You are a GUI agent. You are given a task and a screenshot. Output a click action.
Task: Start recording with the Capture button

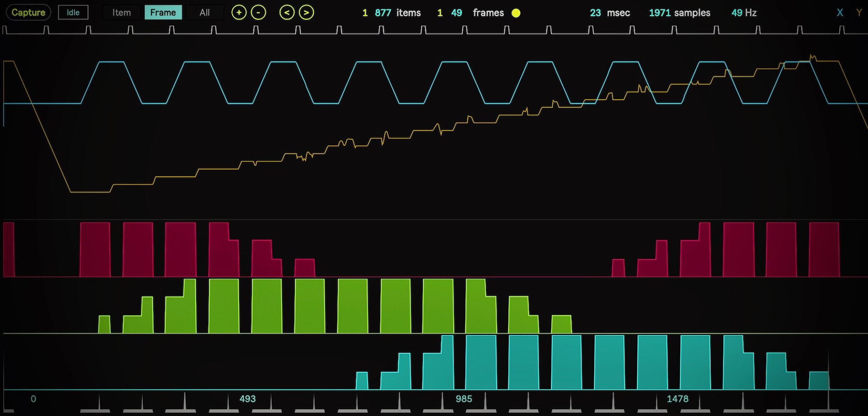(x=28, y=13)
